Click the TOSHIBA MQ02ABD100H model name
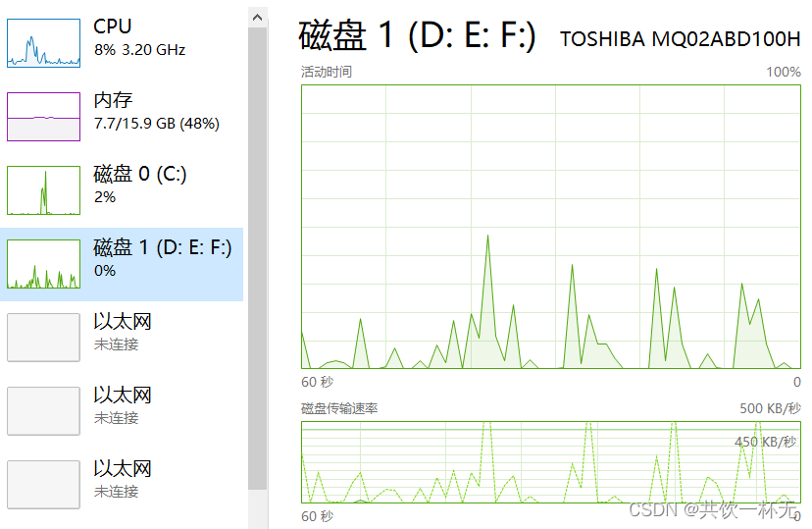Screen dimensions: 812x529 (x=680, y=39)
